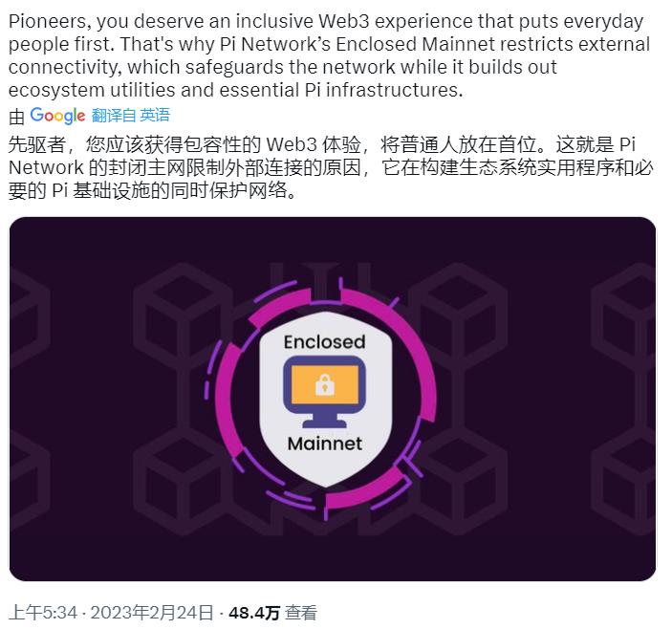Click the 48.4万 view count
The width and height of the screenshot is (672, 629).
click(x=254, y=613)
